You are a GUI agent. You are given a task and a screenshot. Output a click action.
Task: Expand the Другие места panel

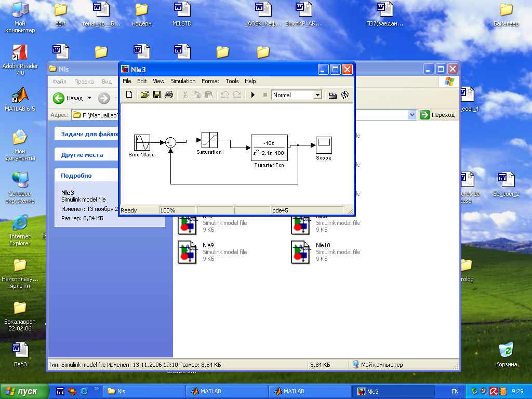(87, 155)
